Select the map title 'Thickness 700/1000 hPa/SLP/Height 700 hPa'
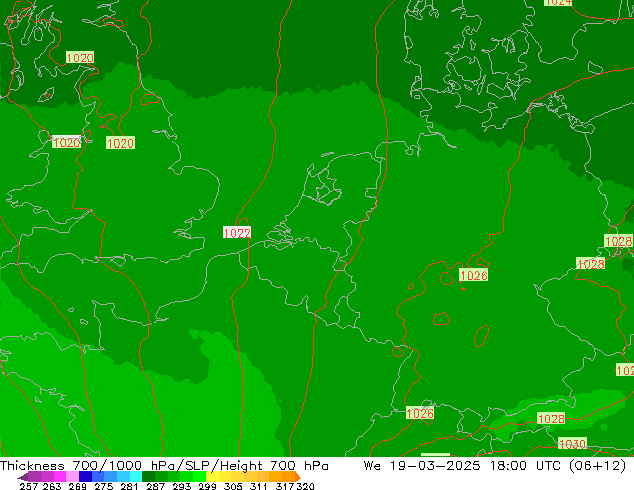This screenshot has width=634, height=490. tap(164, 465)
